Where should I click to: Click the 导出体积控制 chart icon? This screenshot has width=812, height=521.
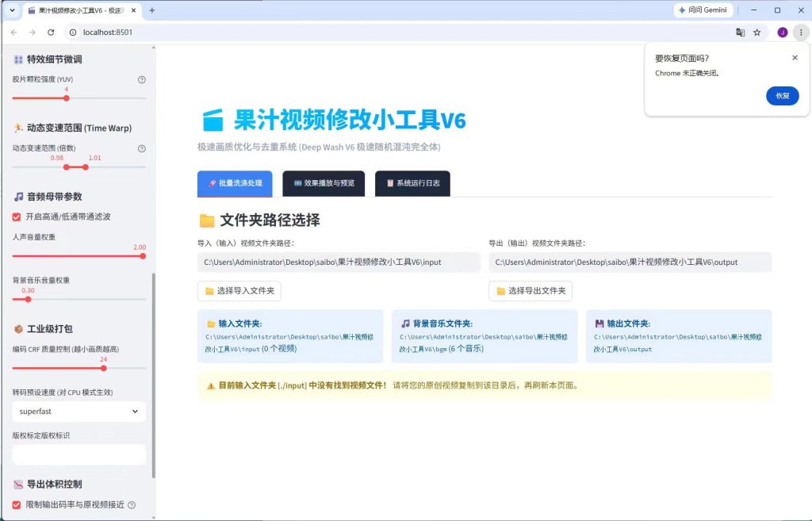click(18, 485)
